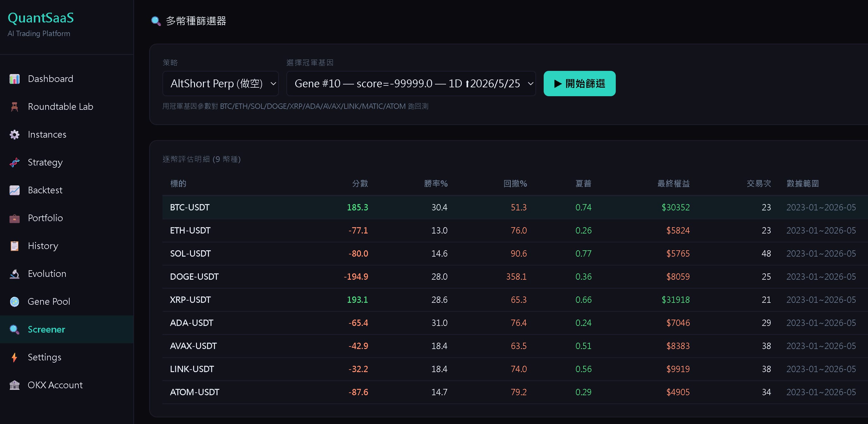
Task: Click the Settings lightning bolt icon
Action: [x=15, y=357]
